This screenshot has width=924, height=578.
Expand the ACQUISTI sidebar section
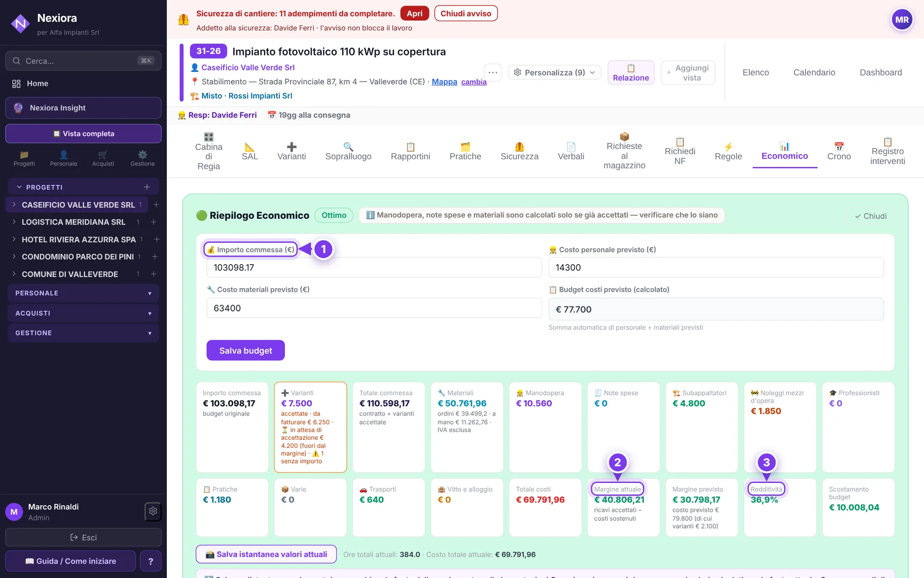click(83, 313)
